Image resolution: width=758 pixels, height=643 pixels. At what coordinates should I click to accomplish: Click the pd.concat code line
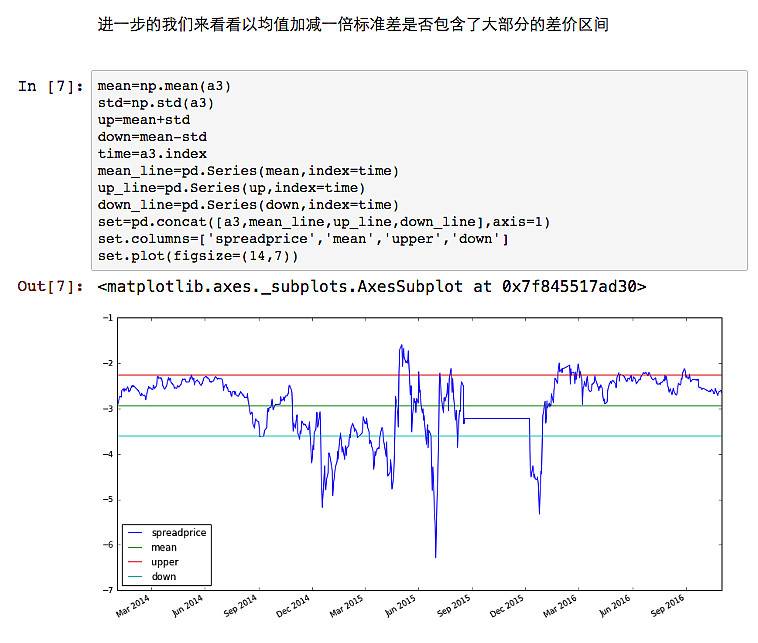[x=324, y=222]
